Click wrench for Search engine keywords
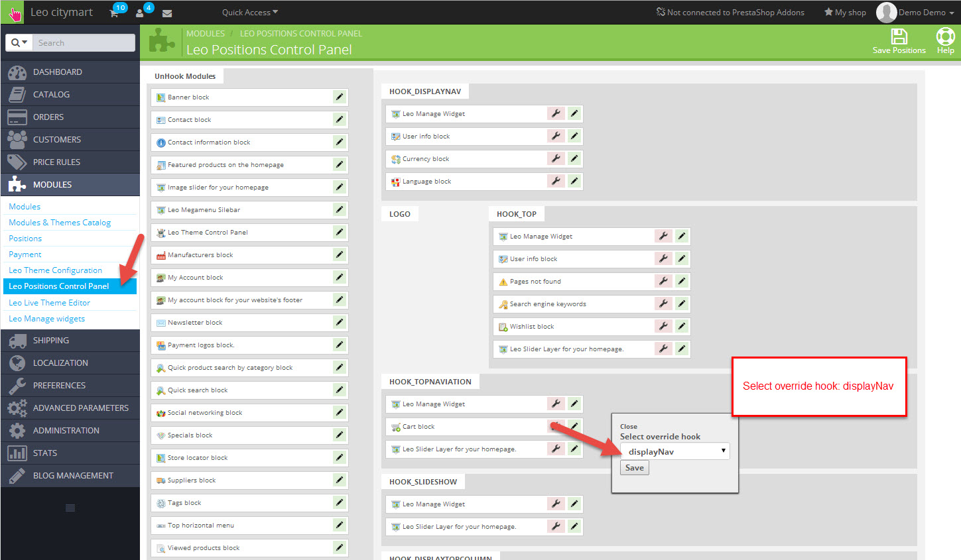 click(663, 304)
